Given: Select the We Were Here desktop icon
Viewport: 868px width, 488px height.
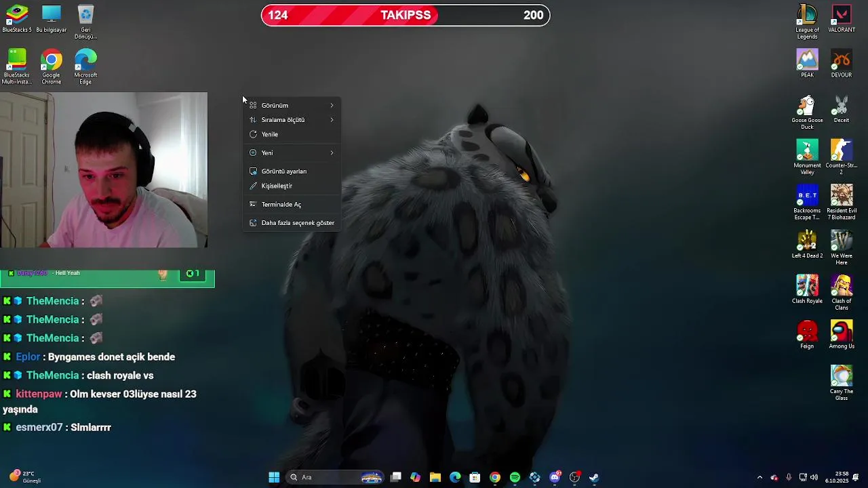Looking at the screenshot, I should click(x=842, y=247).
